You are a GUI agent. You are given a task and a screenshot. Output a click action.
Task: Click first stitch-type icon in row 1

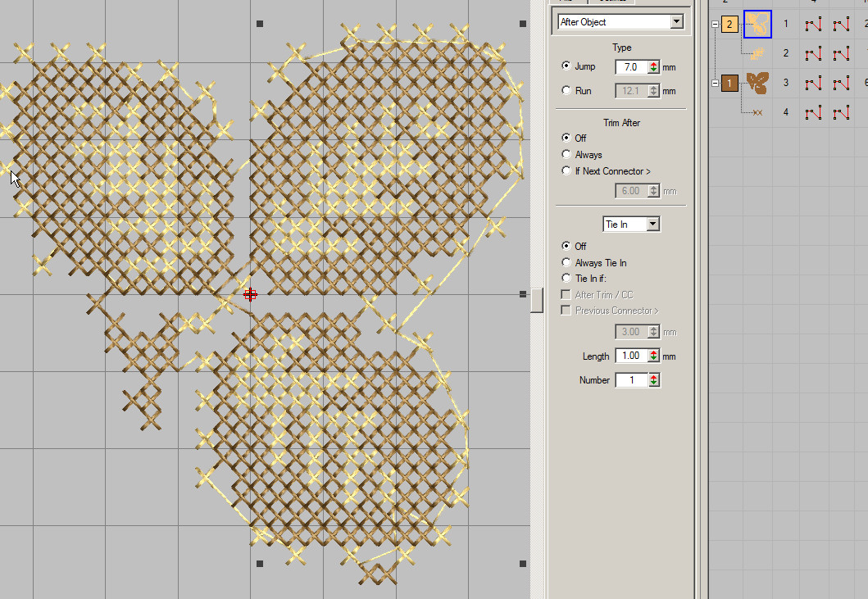[813, 25]
